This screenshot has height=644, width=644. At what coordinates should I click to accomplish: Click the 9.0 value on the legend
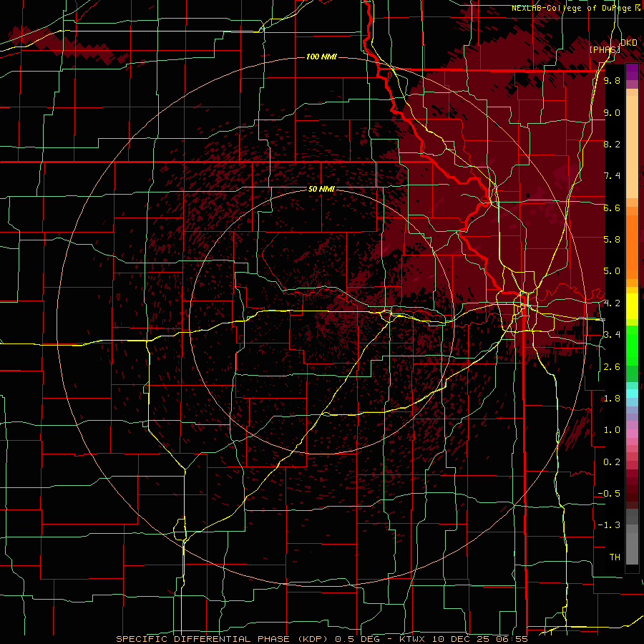pos(612,112)
